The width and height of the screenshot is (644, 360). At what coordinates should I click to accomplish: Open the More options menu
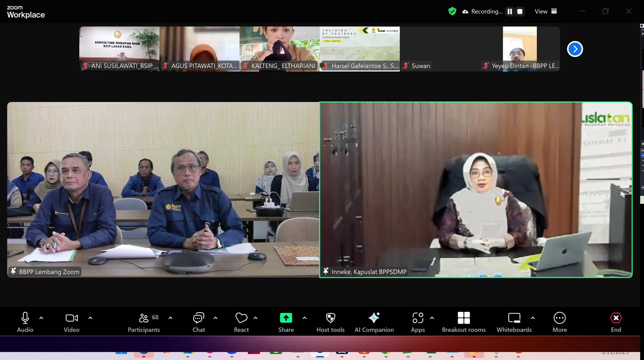(x=559, y=318)
